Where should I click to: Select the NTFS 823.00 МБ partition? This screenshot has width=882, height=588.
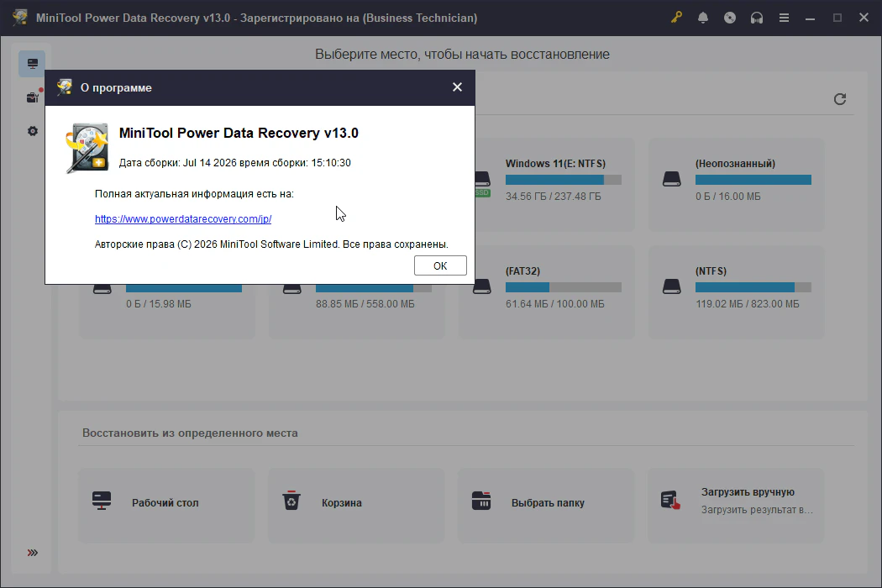click(737, 291)
